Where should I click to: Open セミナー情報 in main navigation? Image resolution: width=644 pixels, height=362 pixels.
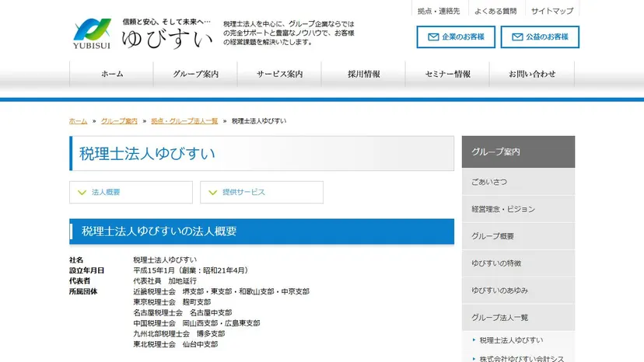tap(447, 74)
